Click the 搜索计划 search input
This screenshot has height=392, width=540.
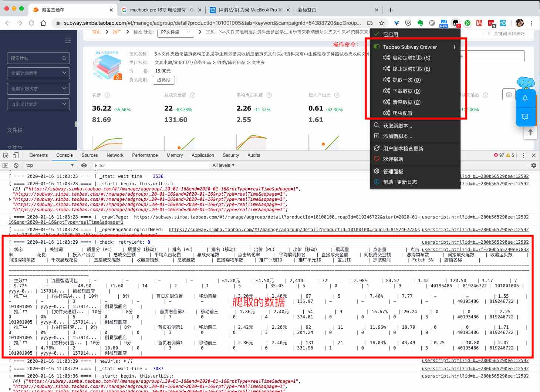(38, 58)
